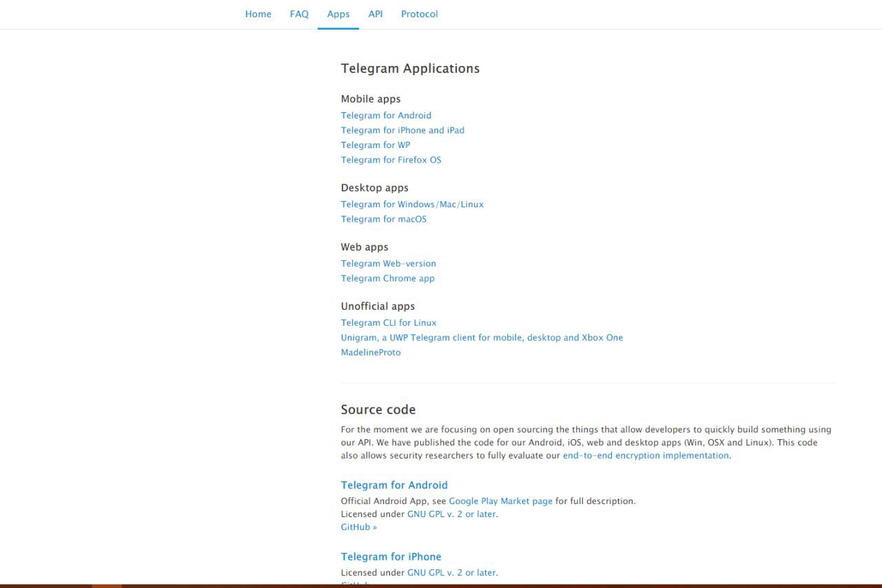Click Telegram for iPhone source code heading
The width and height of the screenshot is (882, 588).
391,557
